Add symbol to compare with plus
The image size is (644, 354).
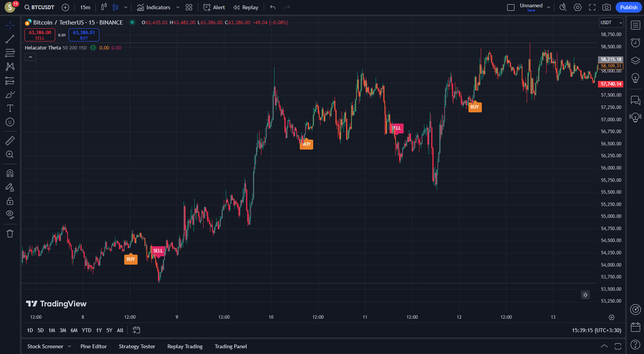[65, 7]
